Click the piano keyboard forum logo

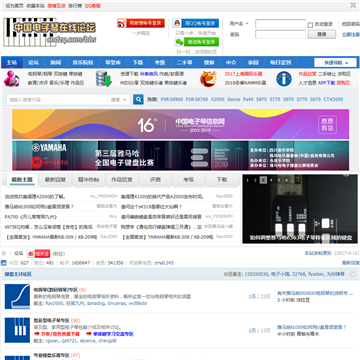(50, 32)
